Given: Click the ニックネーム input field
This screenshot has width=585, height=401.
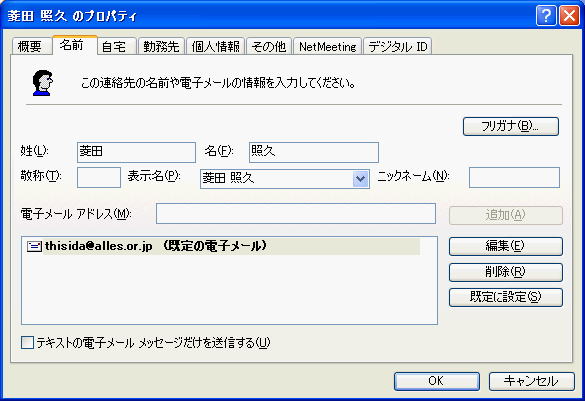Looking at the screenshot, I should (514, 178).
